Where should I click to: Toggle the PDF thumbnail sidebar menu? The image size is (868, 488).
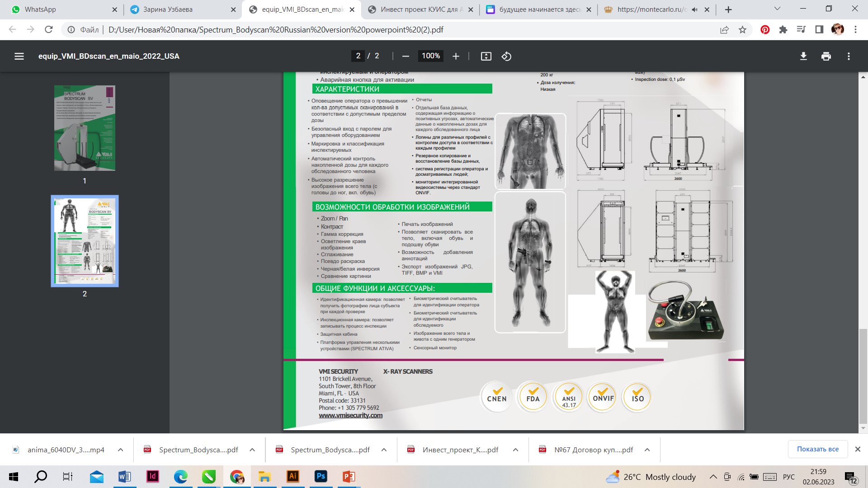[x=19, y=56]
